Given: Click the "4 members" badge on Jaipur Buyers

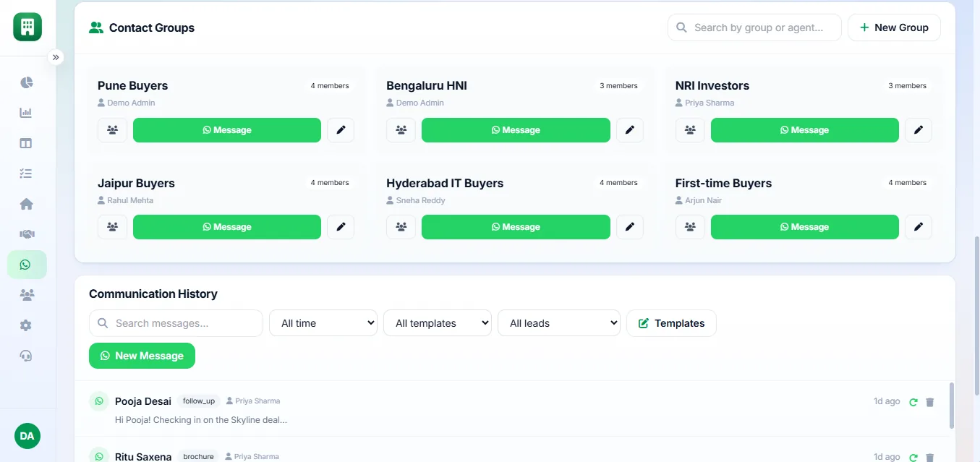Looking at the screenshot, I should click(x=330, y=183).
